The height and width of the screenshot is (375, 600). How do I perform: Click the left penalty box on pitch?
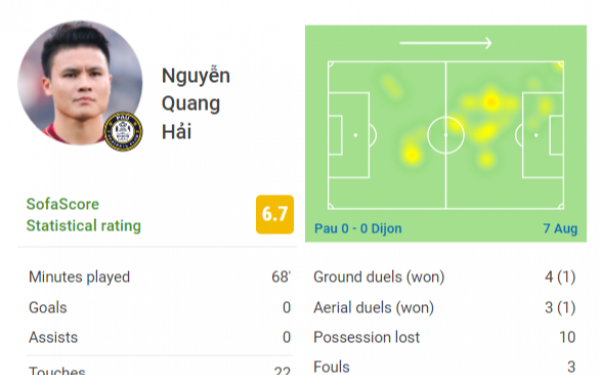pos(349,135)
